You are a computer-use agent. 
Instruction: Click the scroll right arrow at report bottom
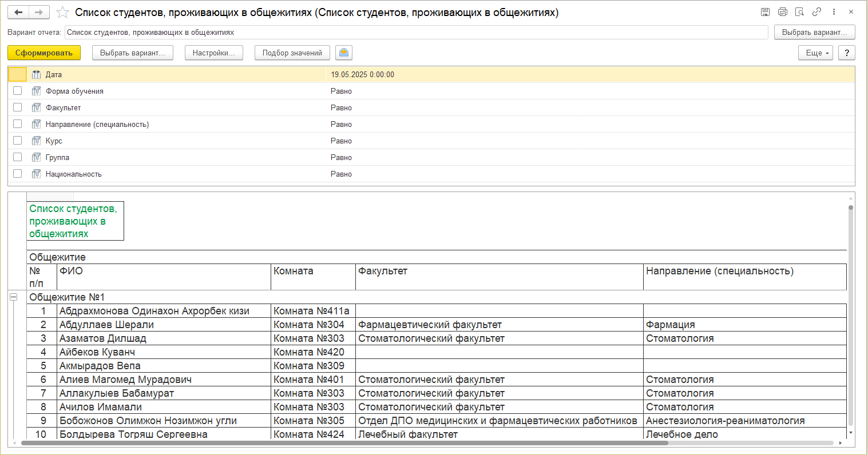pos(840,443)
